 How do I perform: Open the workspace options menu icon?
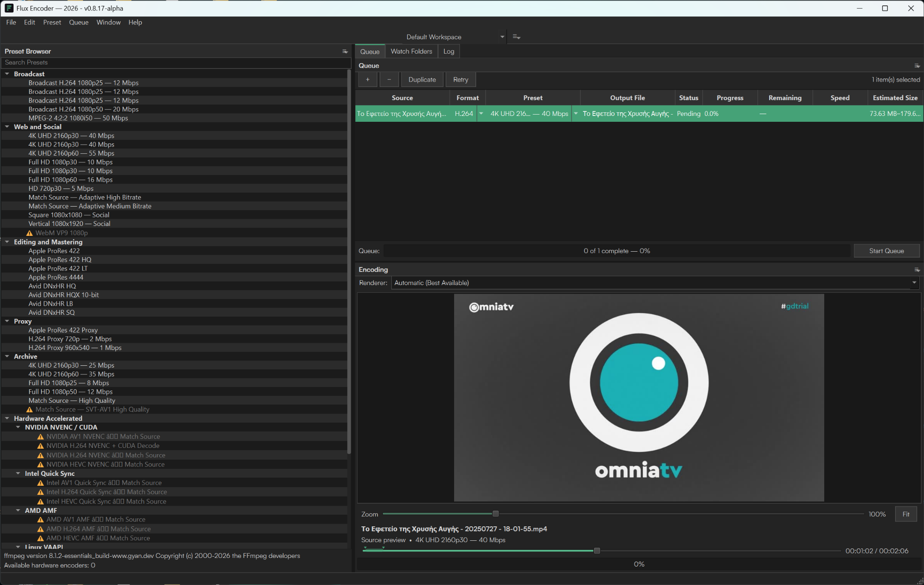point(516,37)
